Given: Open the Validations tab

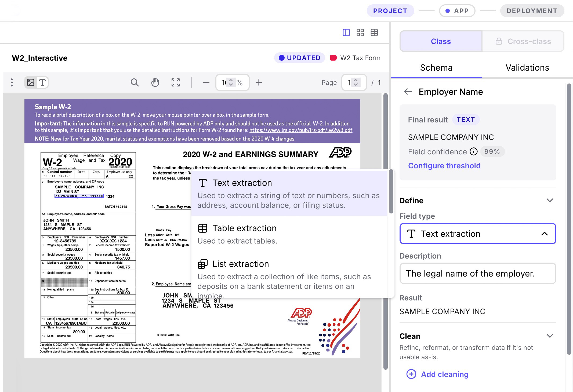Looking at the screenshot, I should [527, 68].
